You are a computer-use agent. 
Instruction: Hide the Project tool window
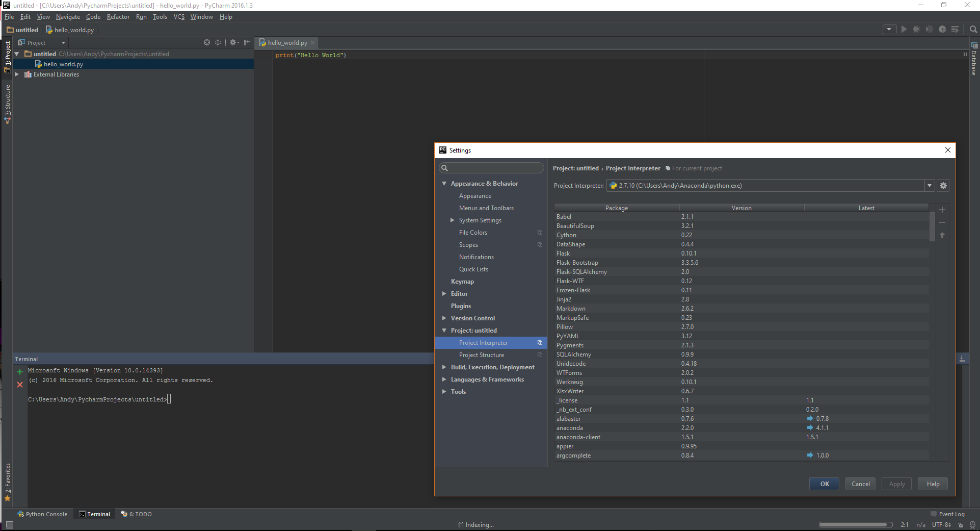point(247,43)
